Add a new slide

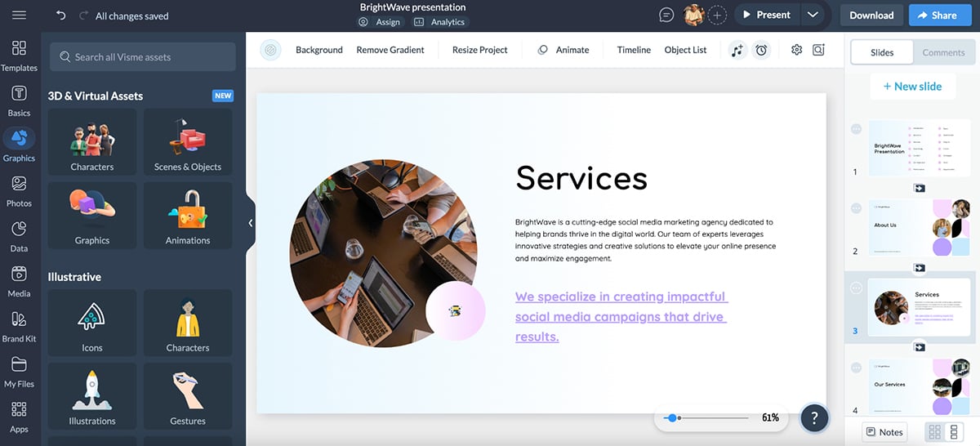tap(911, 86)
